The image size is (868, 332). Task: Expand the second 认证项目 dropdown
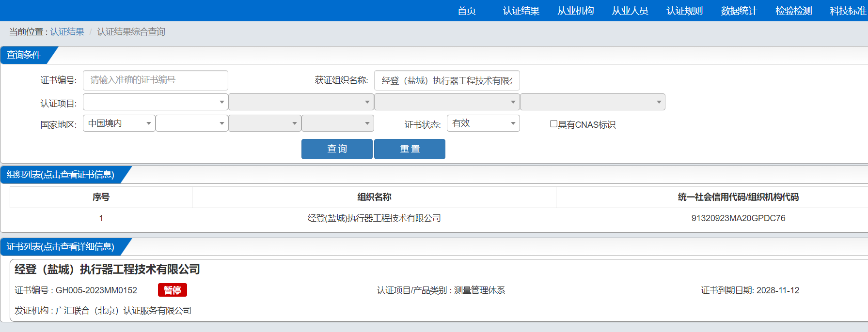coord(301,102)
